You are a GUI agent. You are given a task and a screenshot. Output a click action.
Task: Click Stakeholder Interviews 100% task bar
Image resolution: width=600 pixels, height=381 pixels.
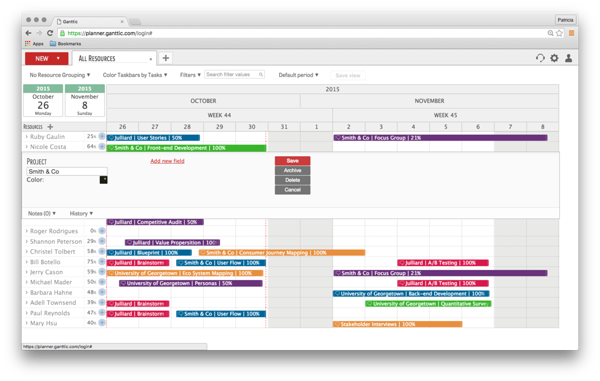tap(398, 324)
